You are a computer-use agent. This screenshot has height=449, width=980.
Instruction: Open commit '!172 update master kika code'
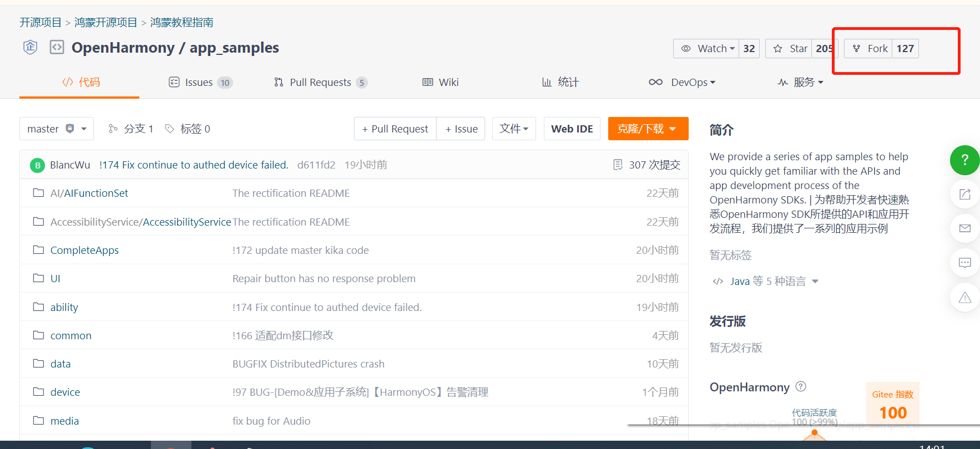pos(300,250)
